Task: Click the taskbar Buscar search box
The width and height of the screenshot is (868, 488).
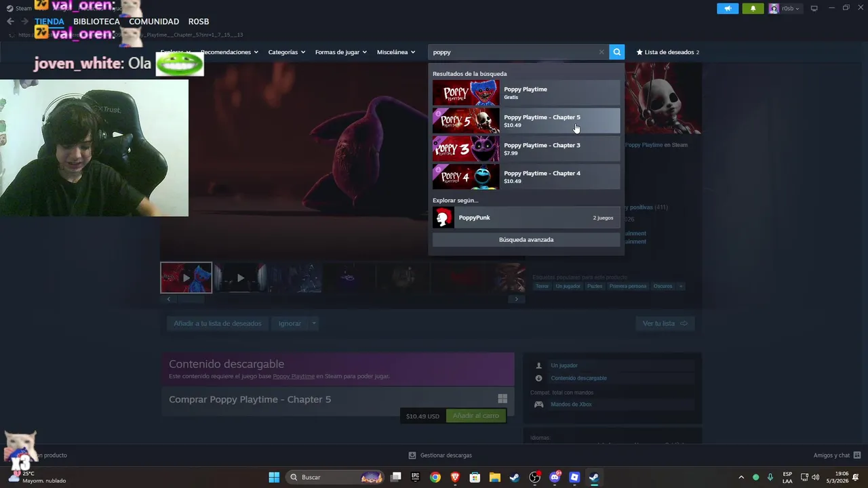Action: [x=336, y=477]
